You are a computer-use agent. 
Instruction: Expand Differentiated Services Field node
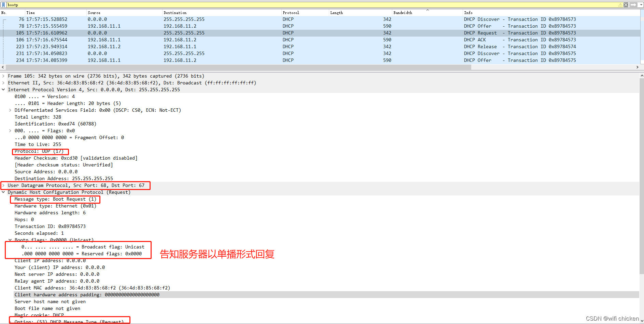[10, 110]
